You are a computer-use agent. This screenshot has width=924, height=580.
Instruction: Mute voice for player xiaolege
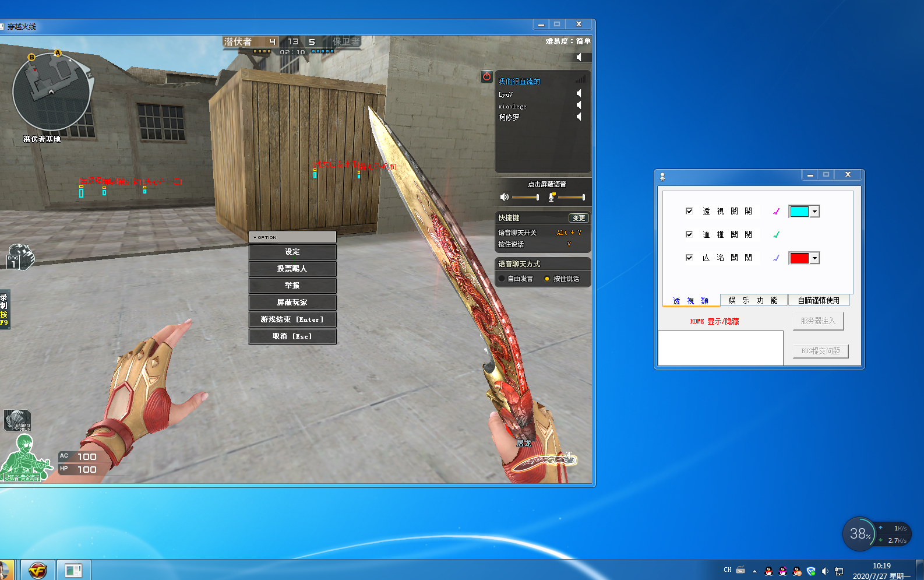click(x=579, y=105)
